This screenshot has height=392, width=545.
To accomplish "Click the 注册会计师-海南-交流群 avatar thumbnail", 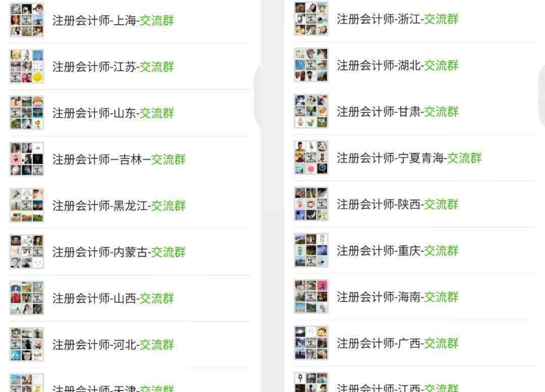I will [311, 297].
